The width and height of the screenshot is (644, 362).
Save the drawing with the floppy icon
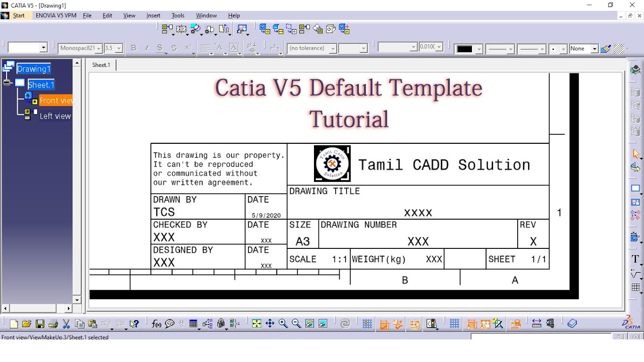40,324
